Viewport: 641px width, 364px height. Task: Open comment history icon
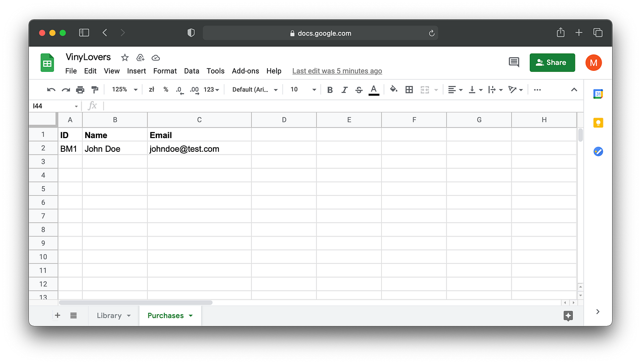[x=513, y=62]
